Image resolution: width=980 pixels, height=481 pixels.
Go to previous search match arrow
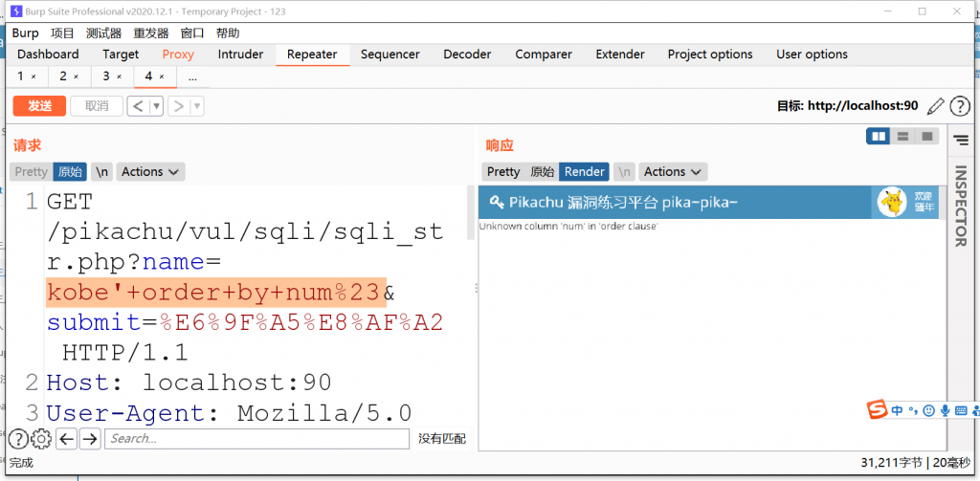click(66, 439)
